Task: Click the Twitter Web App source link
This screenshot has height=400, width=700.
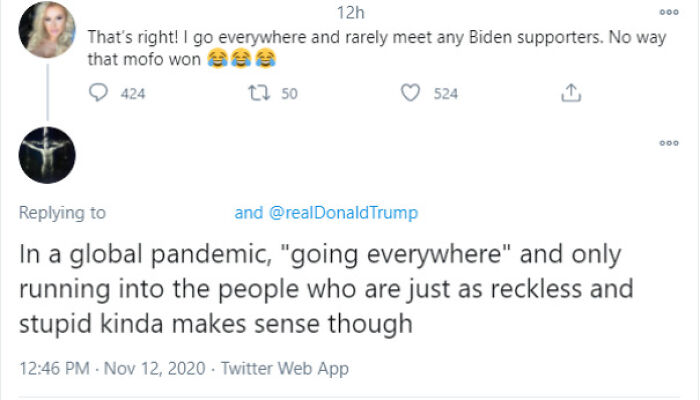Action: tap(286, 369)
